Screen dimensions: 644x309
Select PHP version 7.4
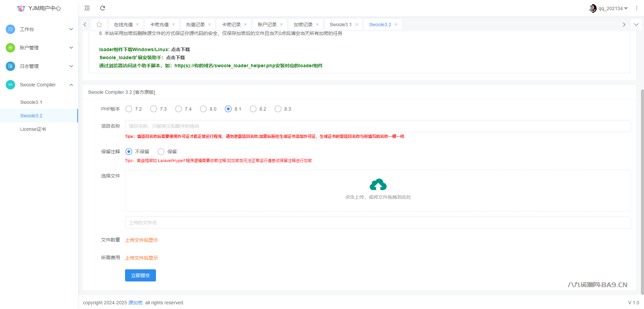click(x=178, y=109)
